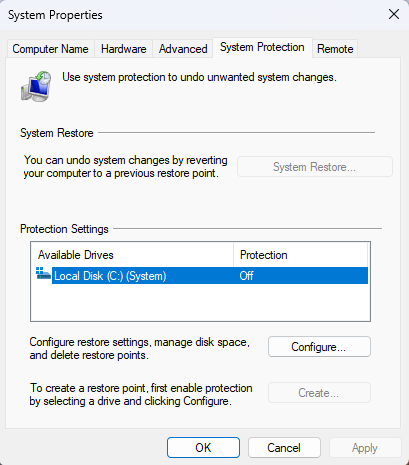The image size is (409, 465).
Task: Click the System Restore... button
Action: 315,167
